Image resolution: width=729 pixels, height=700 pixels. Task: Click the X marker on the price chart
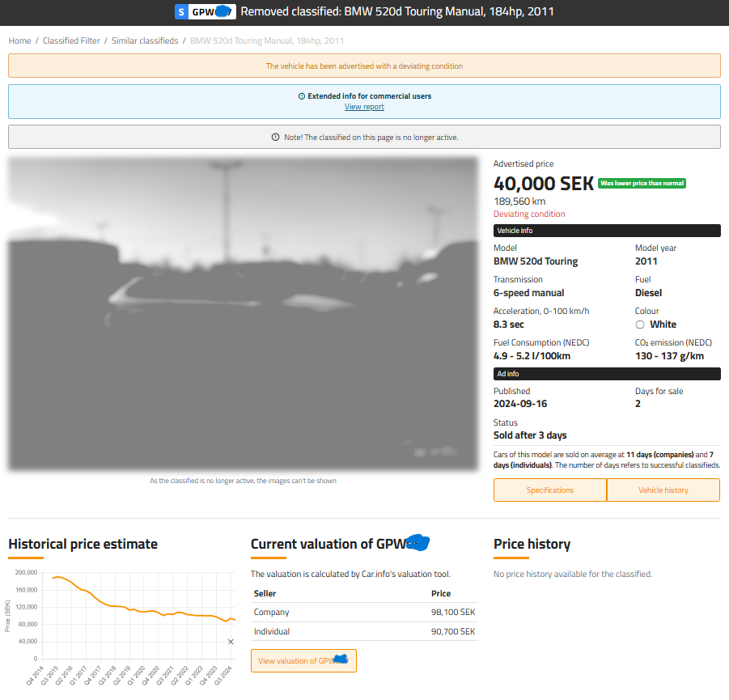click(231, 642)
